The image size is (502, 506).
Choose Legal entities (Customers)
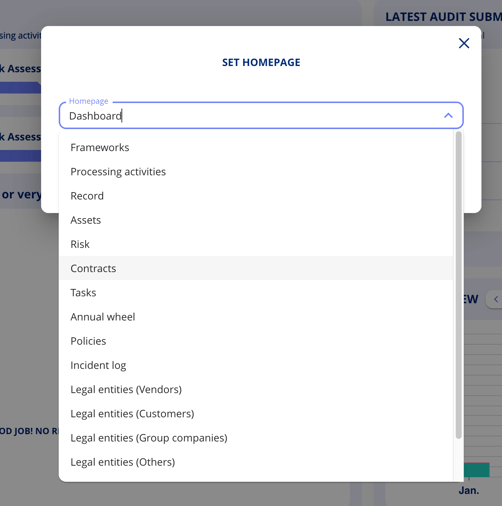[x=256, y=414]
